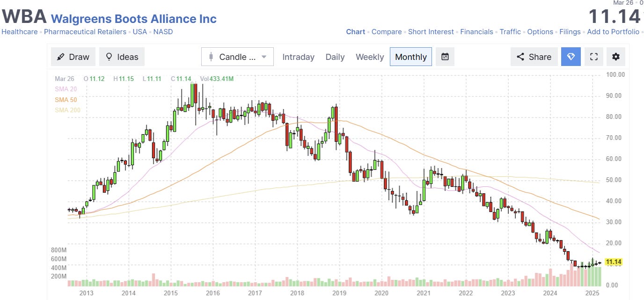Toggle fullscreen chart icon
This screenshot has height=300, width=644.
(594, 57)
